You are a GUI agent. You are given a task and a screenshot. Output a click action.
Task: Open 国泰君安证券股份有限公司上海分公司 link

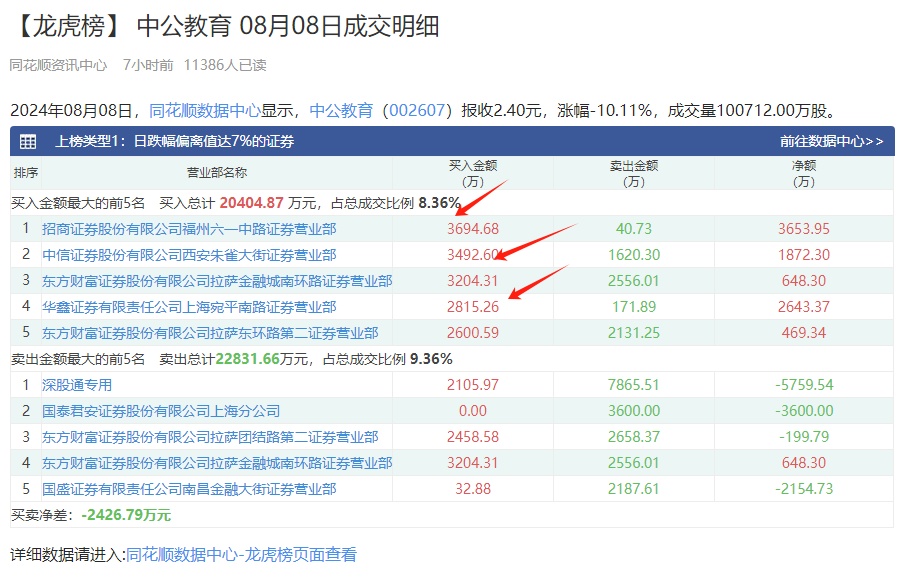tap(161, 411)
